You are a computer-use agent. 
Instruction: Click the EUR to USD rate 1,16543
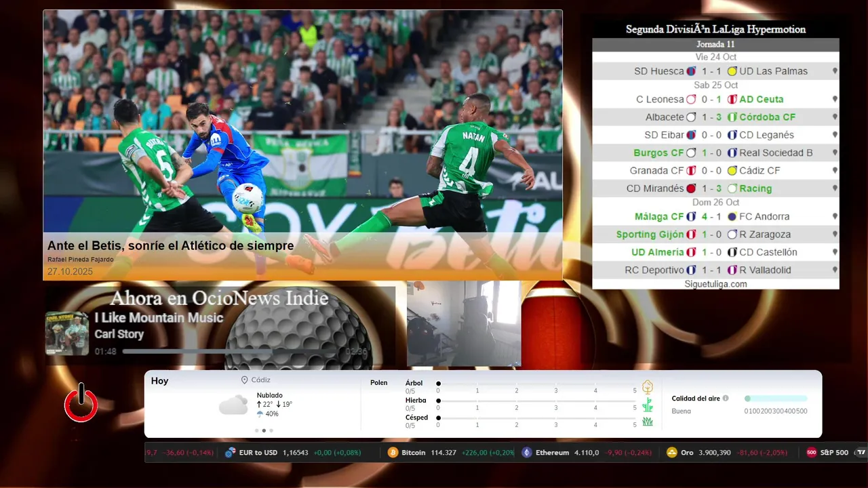(x=295, y=452)
